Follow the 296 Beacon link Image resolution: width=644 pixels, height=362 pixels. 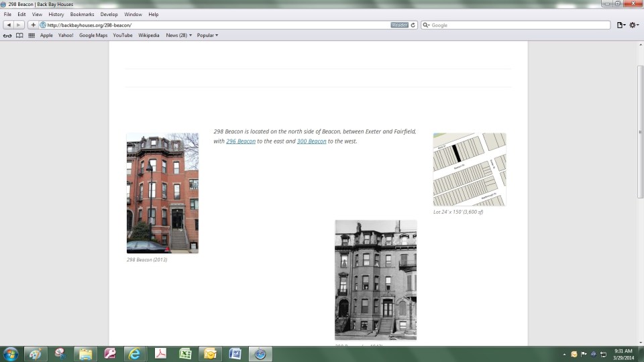point(241,141)
